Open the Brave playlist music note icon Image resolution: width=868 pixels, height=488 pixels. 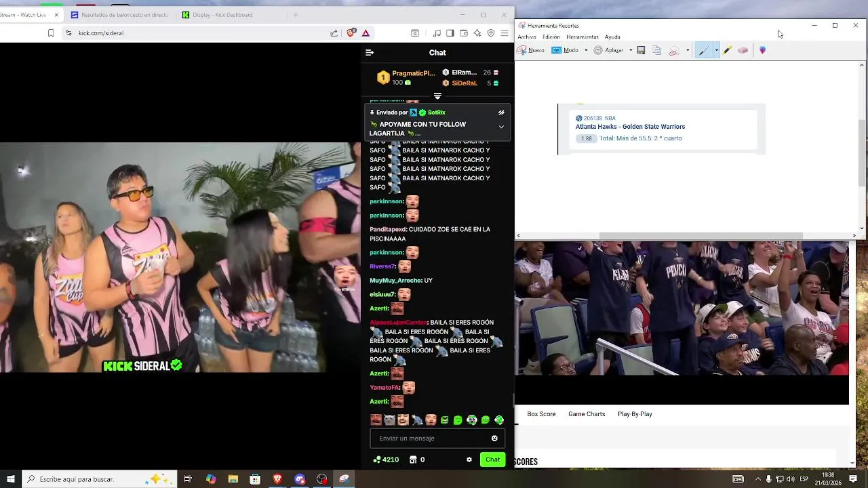click(437, 33)
